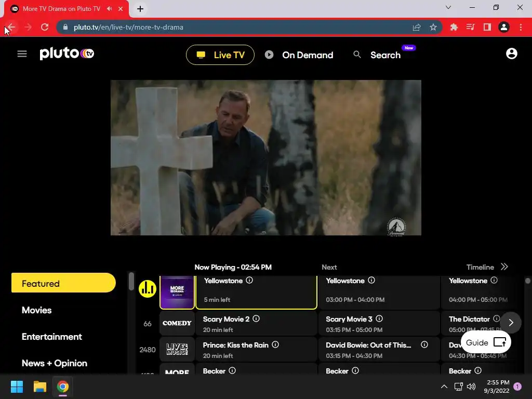The image size is (532, 399).
Task: Open the clock showing 2:55 PM
Action: click(496, 387)
